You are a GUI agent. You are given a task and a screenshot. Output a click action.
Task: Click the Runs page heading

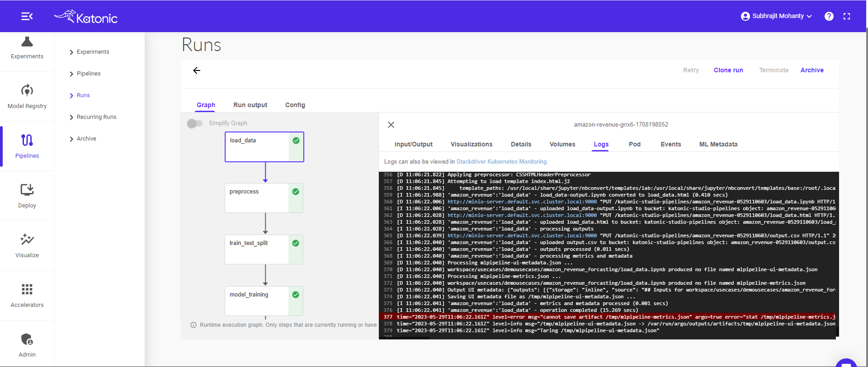(201, 45)
